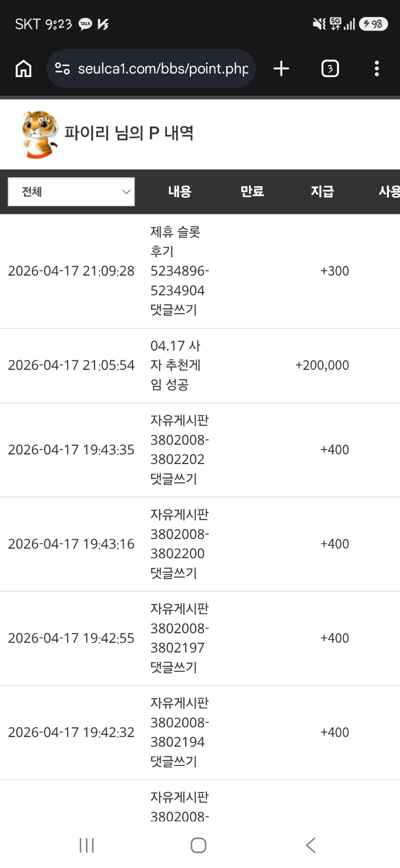
Task: Open site info icon in address bar
Action: pos(62,69)
